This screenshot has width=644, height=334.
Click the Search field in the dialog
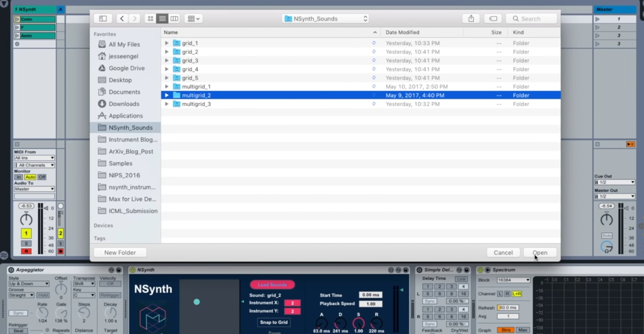[x=531, y=19]
